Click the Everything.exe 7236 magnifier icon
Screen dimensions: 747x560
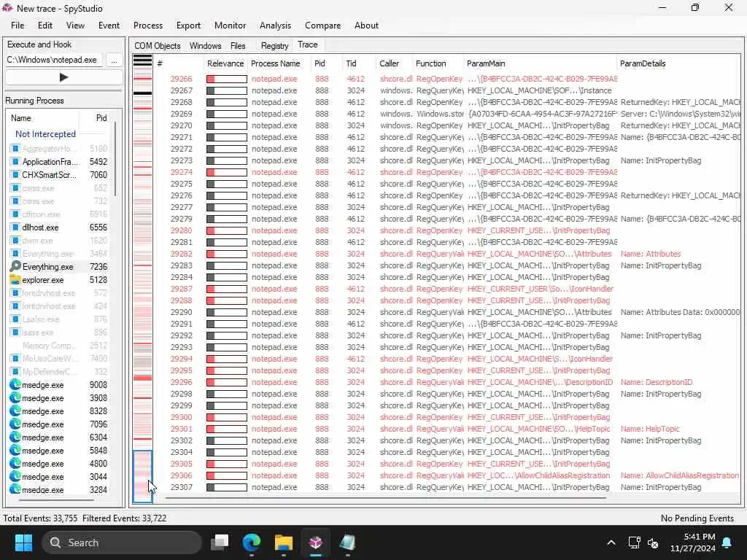[x=15, y=267]
